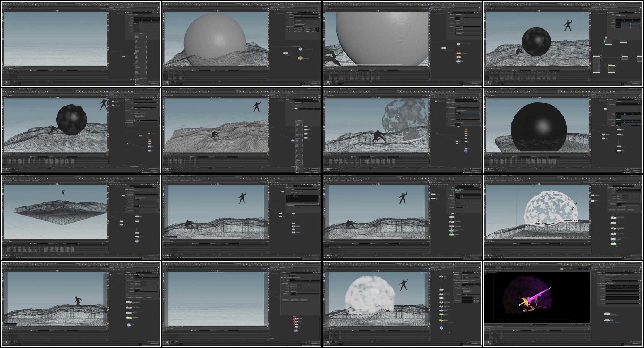Select the yellow file cache node in the smoke dome frame
The width and height of the screenshot is (644, 348).
pos(441,320)
